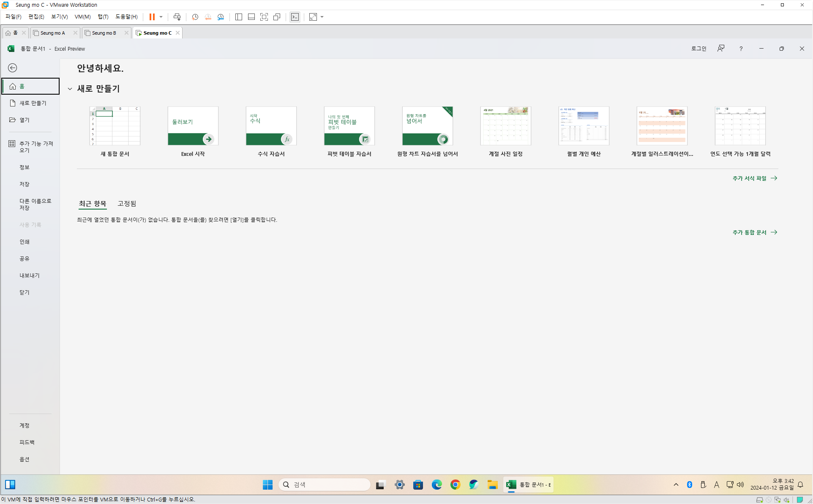Collapse the 새로 만들기 section chevron
813x504 pixels.
click(x=70, y=89)
